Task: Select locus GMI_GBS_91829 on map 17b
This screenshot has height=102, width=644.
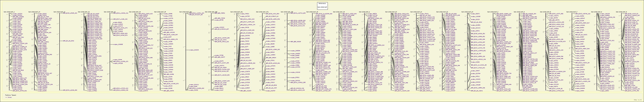Action: (x=296, y=42)
